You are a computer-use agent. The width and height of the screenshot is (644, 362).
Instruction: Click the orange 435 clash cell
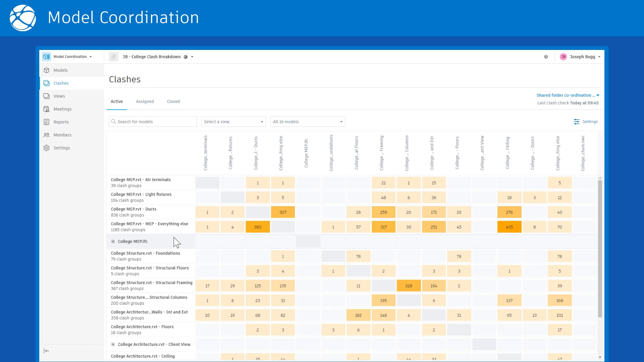click(x=509, y=227)
